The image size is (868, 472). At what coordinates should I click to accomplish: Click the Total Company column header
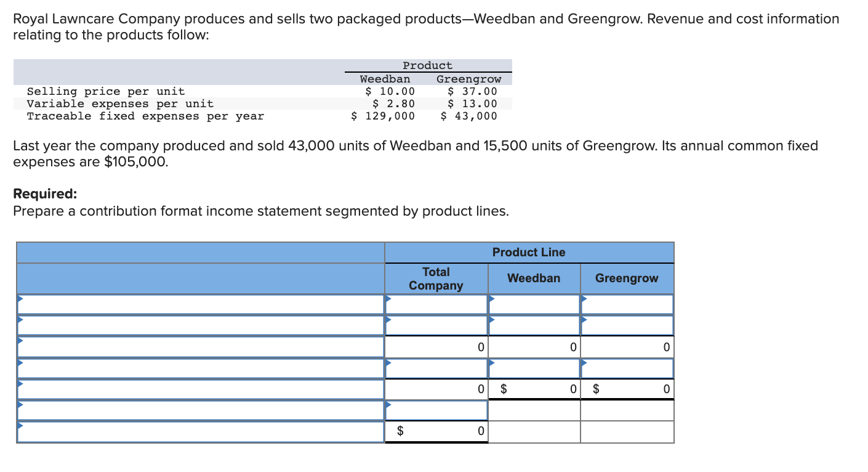(436, 279)
